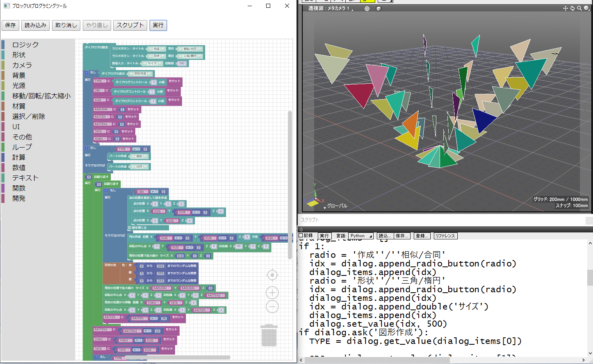Click the 実行 button to run the blocks
593x364 pixels.
tap(158, 25)
